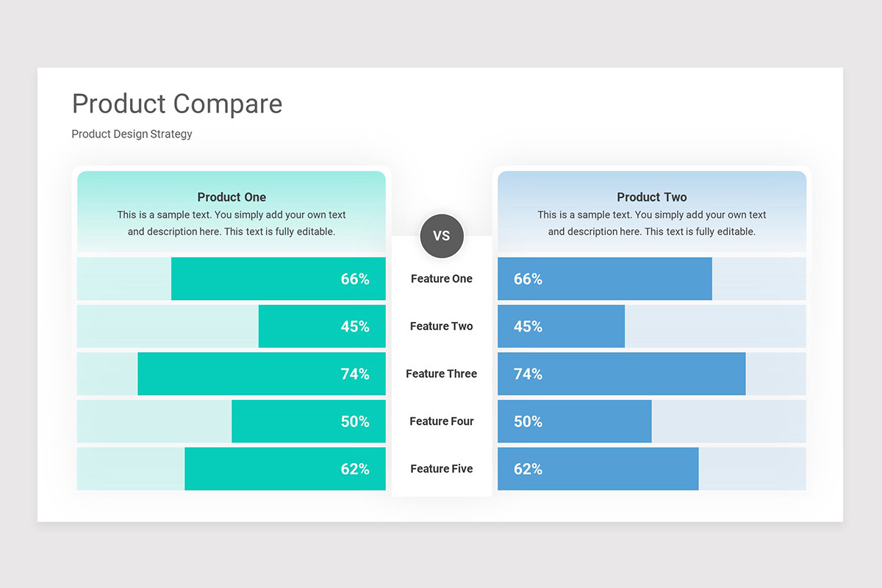Select the teal 45% bar

pyautogui.click(x=322, y=326)
